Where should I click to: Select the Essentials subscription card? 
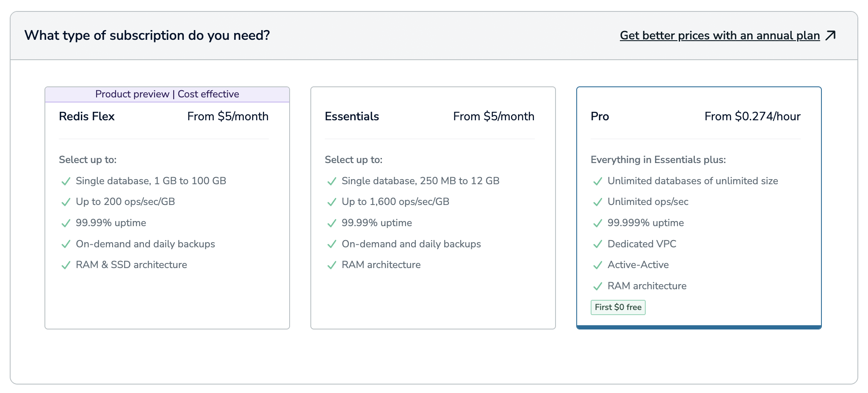coord(433,208)
